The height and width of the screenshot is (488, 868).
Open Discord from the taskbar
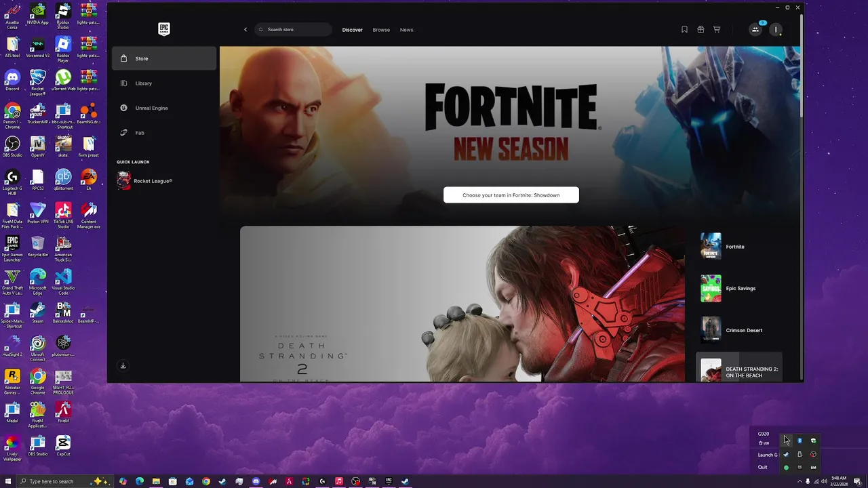[256, 481]
